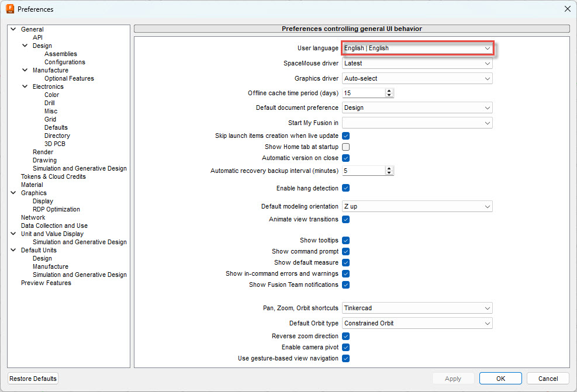Toggle Use gesture-based view navigation
Screen dimensions: 577x392
(345, 358)
